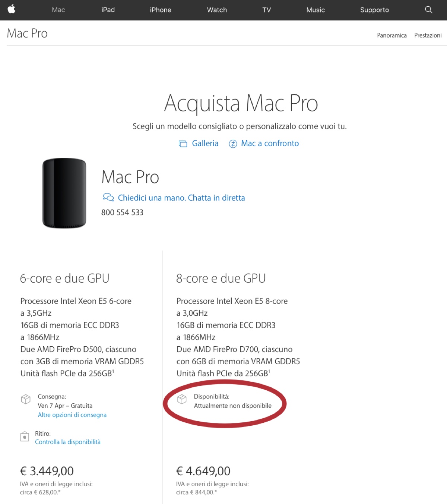Switch to the Prestazioni tab

click(427, 35)
